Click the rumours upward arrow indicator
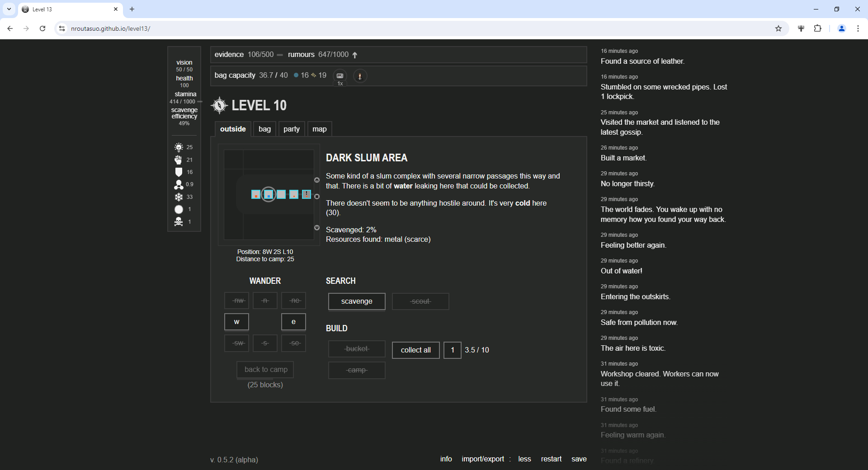 (355, 55)
